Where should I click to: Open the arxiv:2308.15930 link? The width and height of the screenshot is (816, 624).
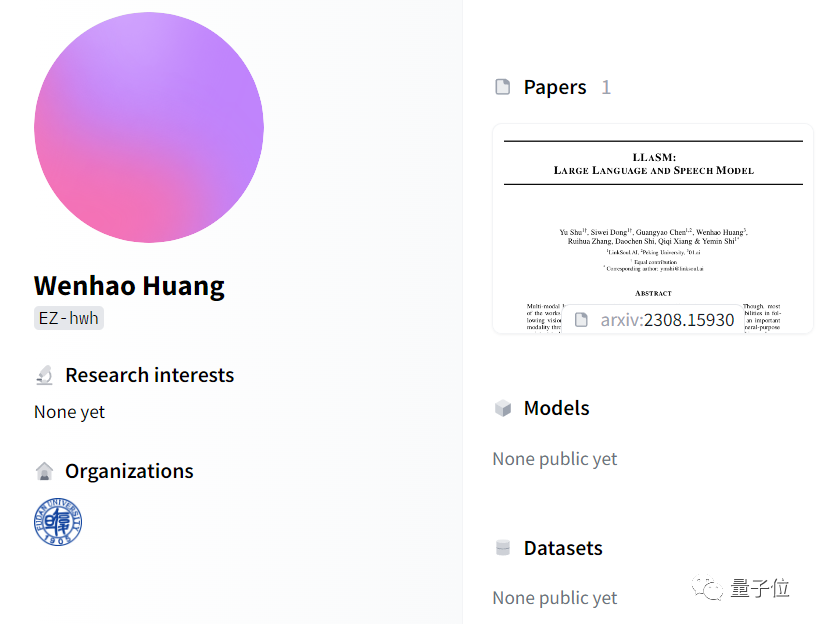[x=667, y=320]
